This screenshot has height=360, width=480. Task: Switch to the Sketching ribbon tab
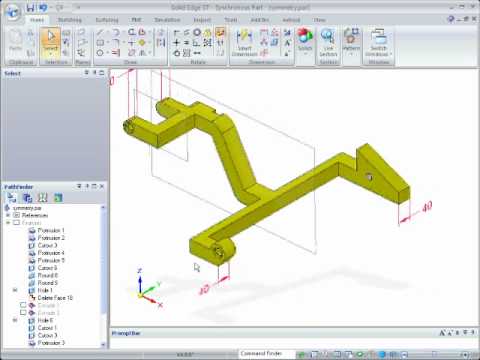click(x=69, y=20)
